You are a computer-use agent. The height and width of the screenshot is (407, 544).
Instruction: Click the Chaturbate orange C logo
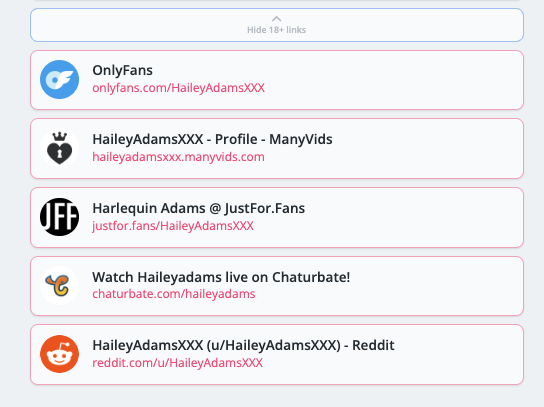point(59,286)
